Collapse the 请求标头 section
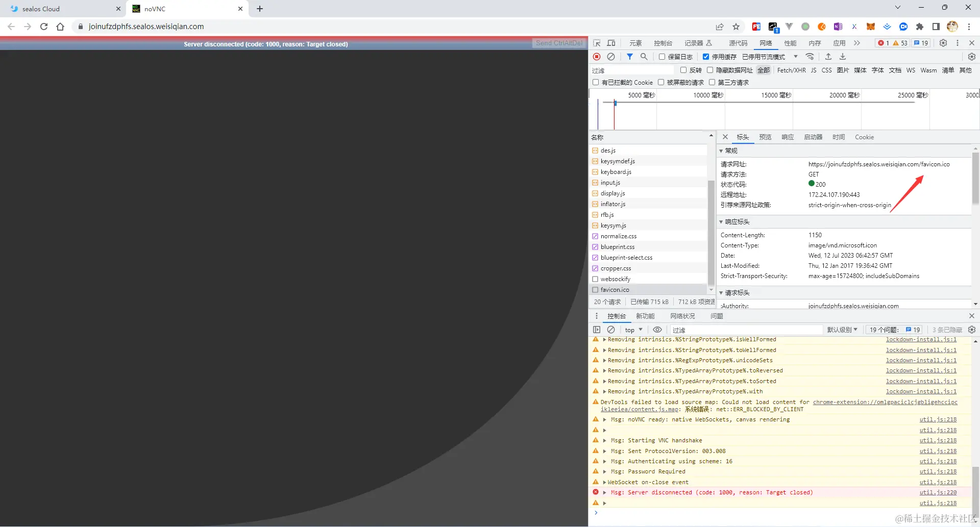Viewport: 980px width, 527px height. (x=721, y=292)
